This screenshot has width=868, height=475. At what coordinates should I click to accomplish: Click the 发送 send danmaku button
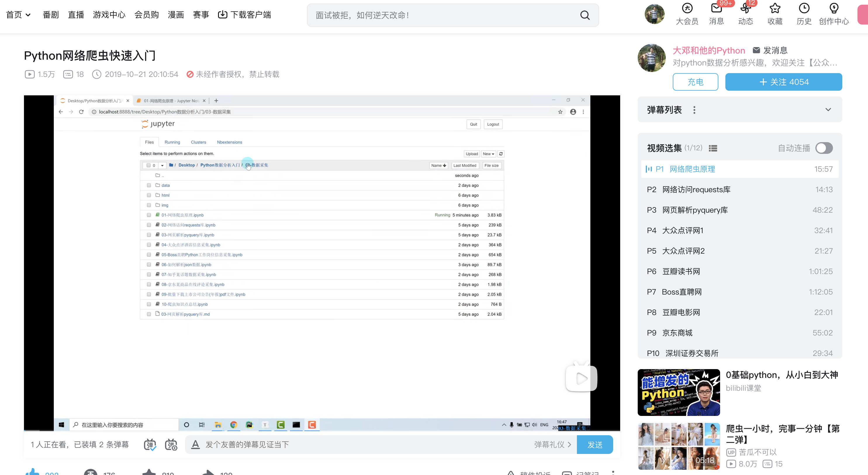pyautogui.click(x=595, y=444)
